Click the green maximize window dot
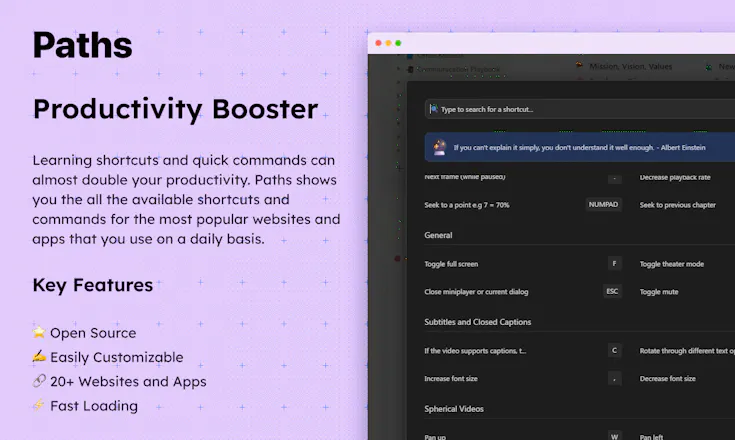The image size is (735, 440). tap(398, 43)
